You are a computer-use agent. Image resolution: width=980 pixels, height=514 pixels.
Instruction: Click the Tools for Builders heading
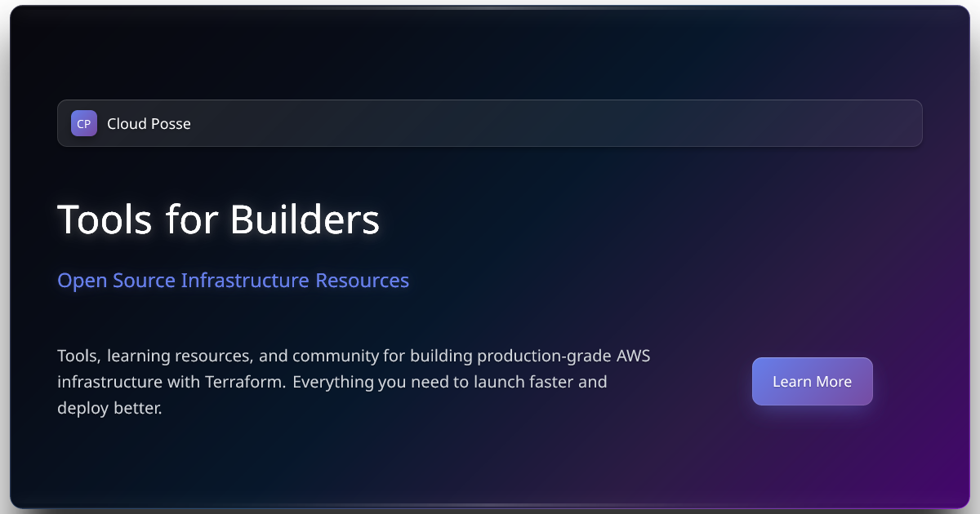coord(218,219)
